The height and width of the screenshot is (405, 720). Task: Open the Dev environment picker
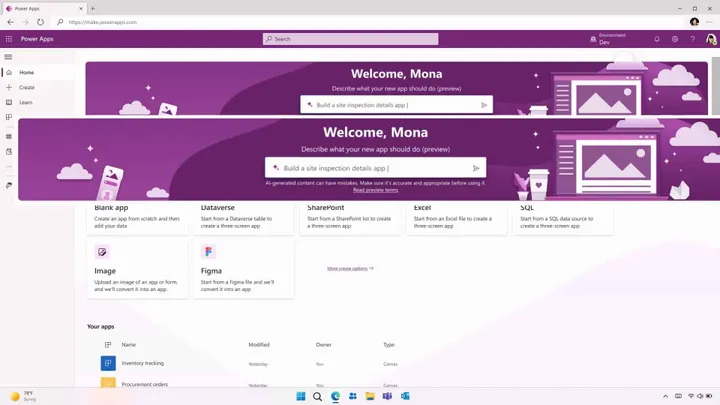607,39
